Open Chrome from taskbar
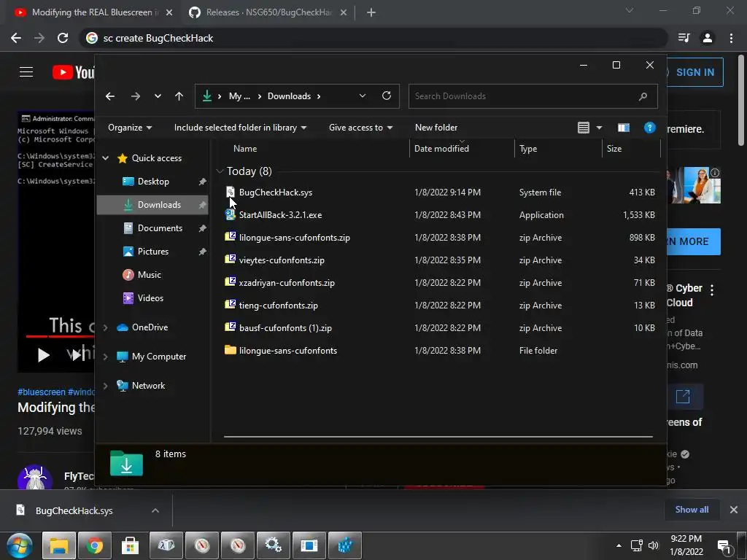This screenshot has height=560, width=747. [94, 545]
